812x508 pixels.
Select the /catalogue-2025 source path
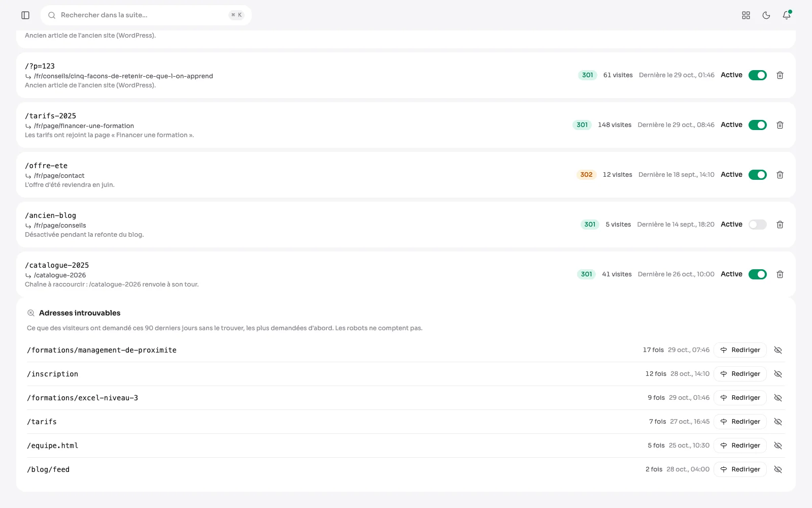click(x=57, y=265)
